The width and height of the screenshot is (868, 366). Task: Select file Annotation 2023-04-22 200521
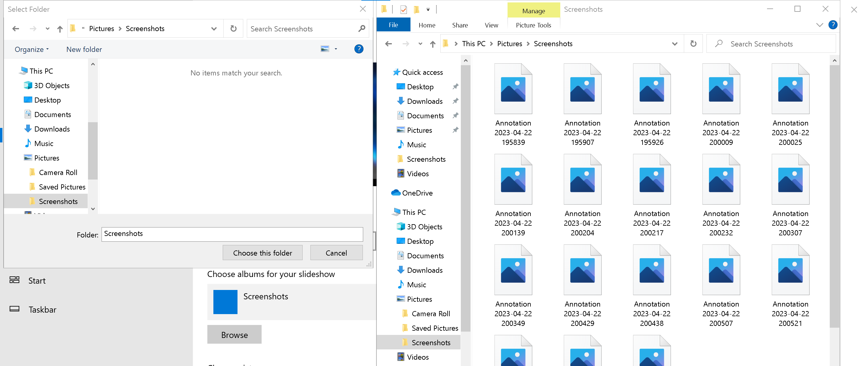(x=790, y=285)
